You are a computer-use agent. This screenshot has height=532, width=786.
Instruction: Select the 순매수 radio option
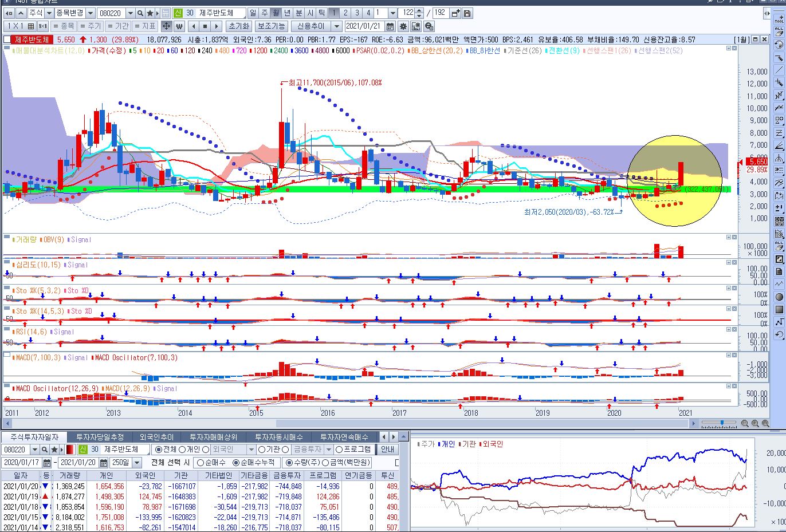(x=201, y=463)
